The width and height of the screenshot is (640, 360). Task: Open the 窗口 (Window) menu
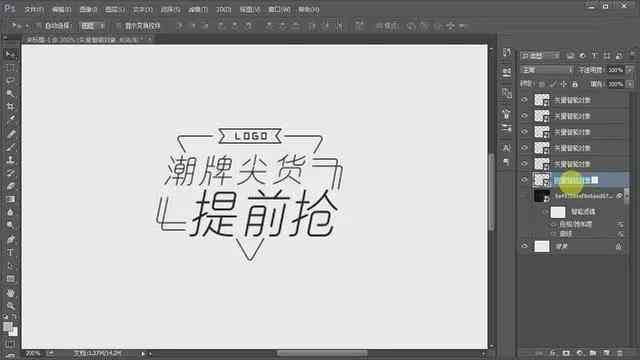point(279,9)
